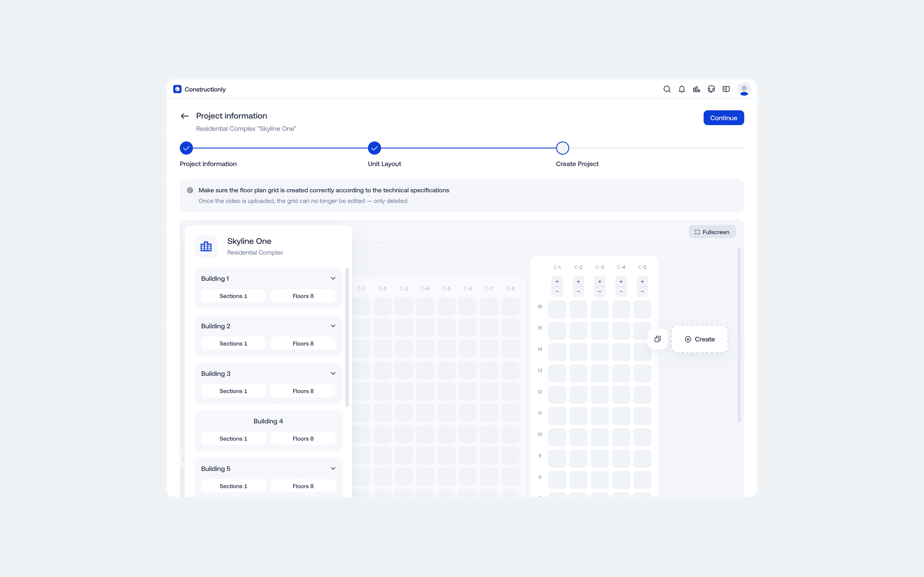Go to the Project Information step
This screenshot has width=924, height=577.
click(x=186, y=148)
